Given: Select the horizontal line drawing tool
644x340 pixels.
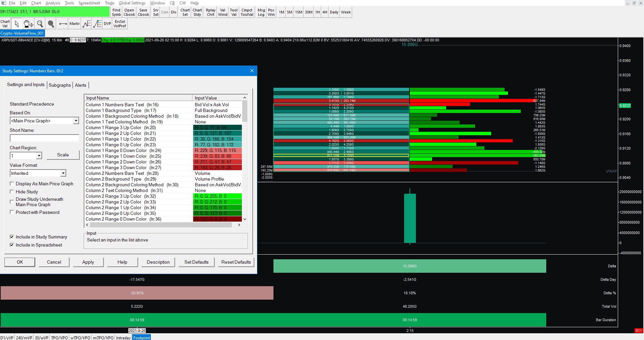Looking at the screenshot, I should coord(63,24).
